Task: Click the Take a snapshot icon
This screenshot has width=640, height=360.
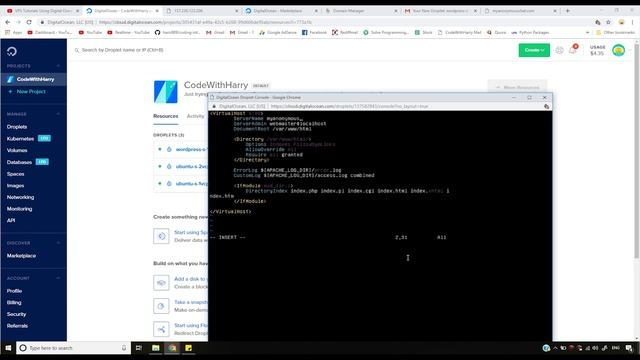Action: [x=161, y=306]
